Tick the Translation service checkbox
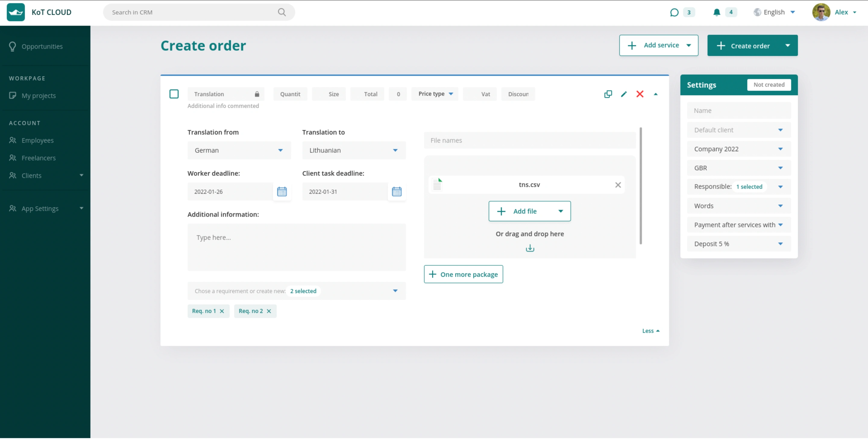 (x=174, y=94)
